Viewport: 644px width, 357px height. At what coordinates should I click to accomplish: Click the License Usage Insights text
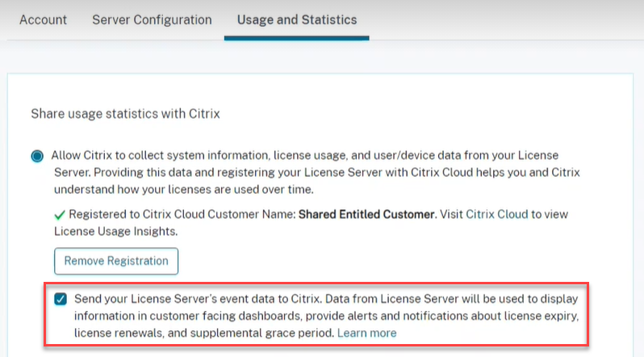tap(115, 232)
